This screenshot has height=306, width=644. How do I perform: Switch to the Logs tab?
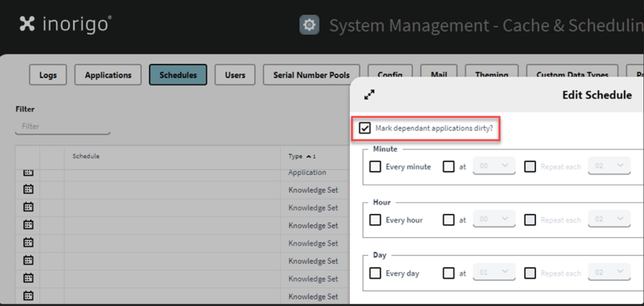[x=48, y=75]
